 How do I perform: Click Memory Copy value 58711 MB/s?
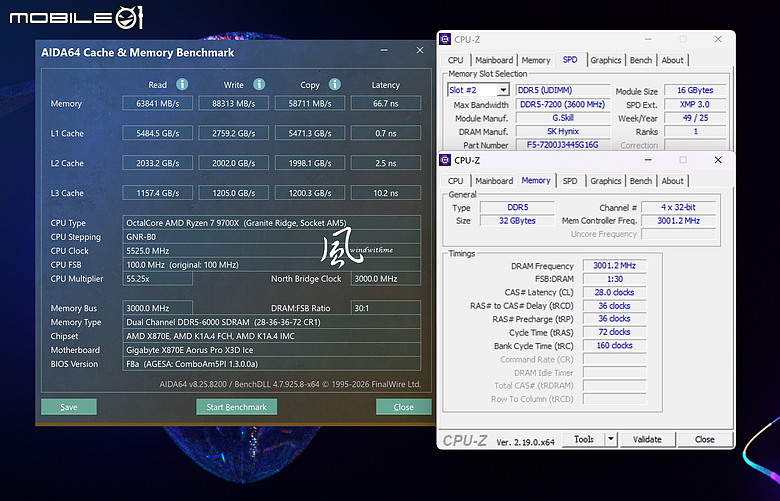310,103
